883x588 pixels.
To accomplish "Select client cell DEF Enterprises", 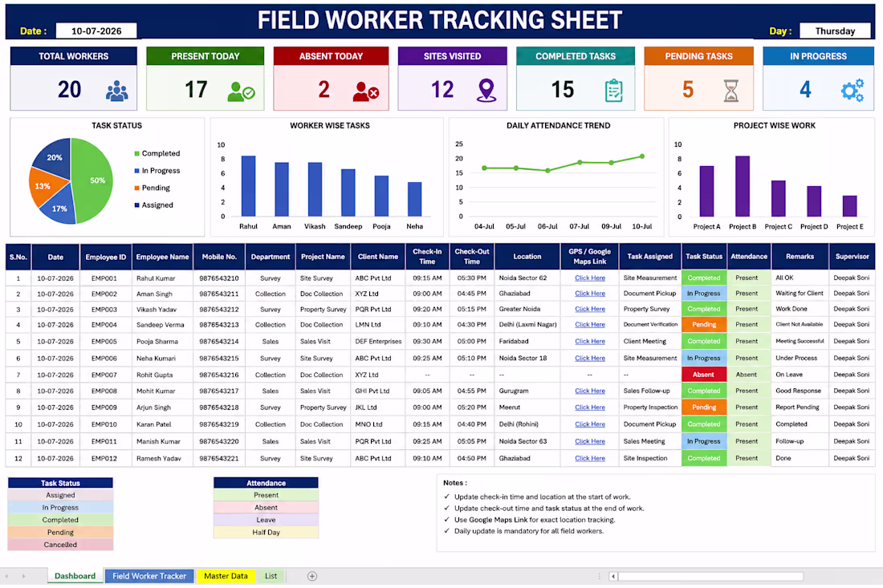I will pyautogui.click(x=378, y=342).
